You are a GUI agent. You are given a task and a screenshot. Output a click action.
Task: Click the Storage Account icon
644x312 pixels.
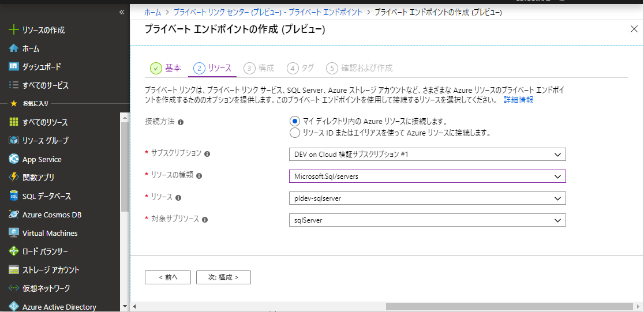click(14, 270)
